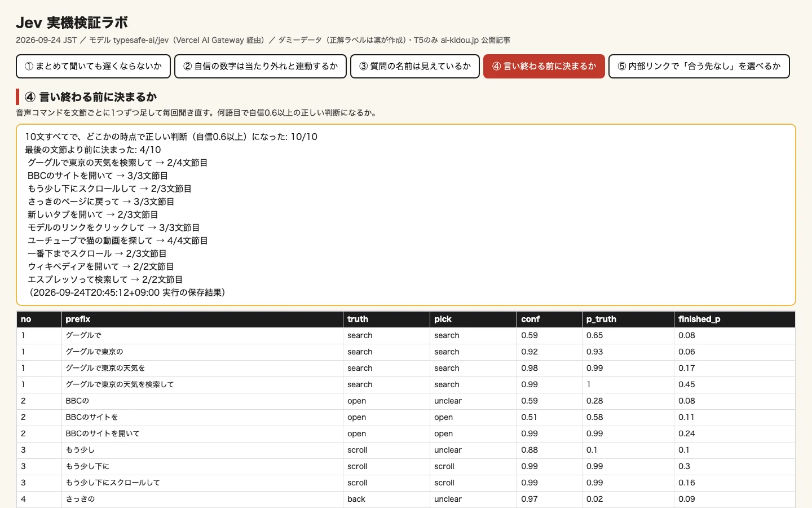Click summary line '一番下までスクロール → 2/3文節目'

(x=97, y=253)
